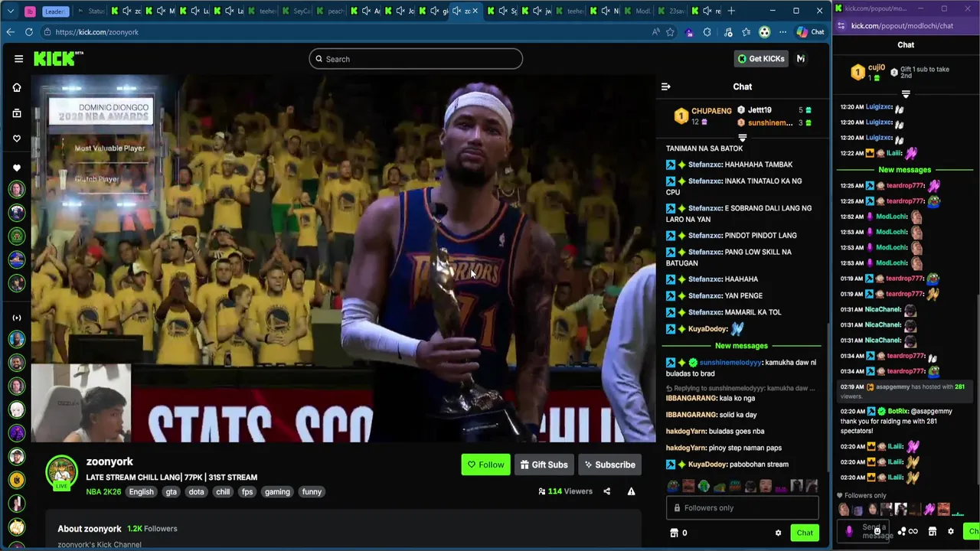Open chat settings gear in main chat
The width and height of the screenshot is (980, 551).
pyautogui.click(x=779, y=533)
